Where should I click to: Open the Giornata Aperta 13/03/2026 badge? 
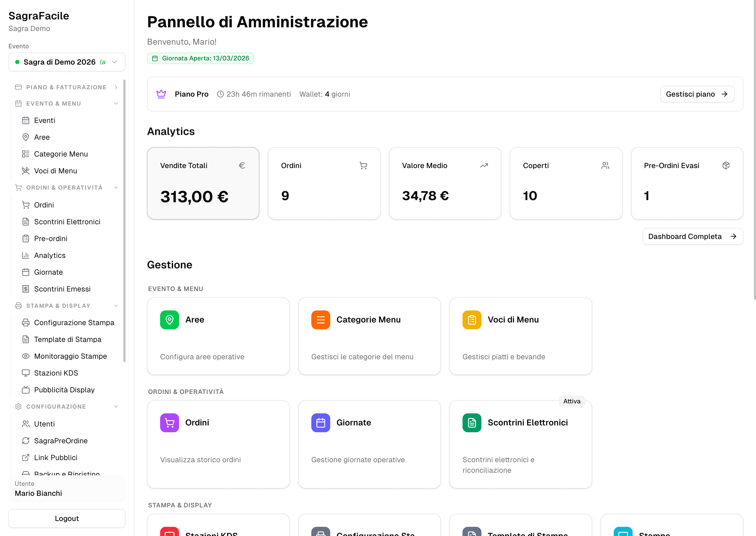click(x=201, y=58)
